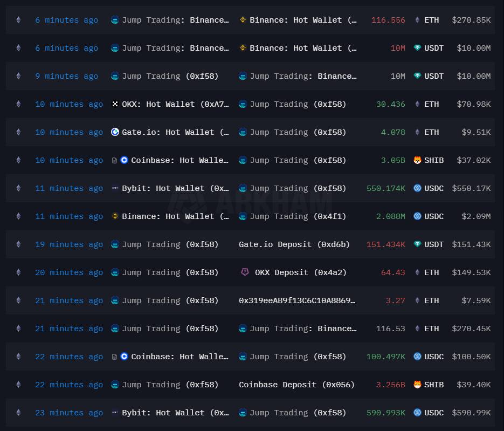Select red 10M USDT amount
This screenshot has height=431, width=504.
pos(398,48)
